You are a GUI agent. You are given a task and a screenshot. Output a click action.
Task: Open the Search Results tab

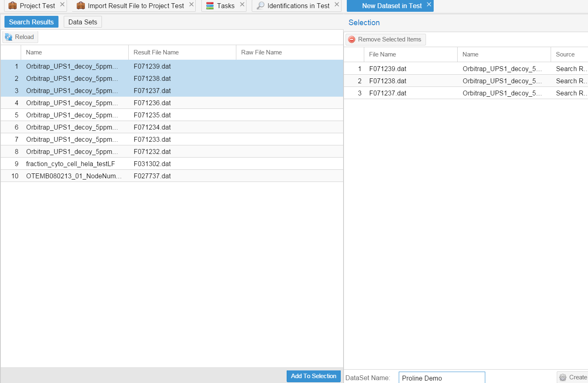(31, 22)
